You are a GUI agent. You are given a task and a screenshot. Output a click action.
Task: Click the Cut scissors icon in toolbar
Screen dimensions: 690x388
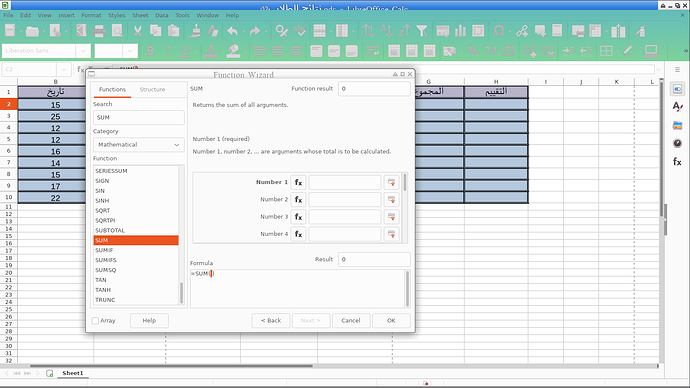click(x=137, y=31)
